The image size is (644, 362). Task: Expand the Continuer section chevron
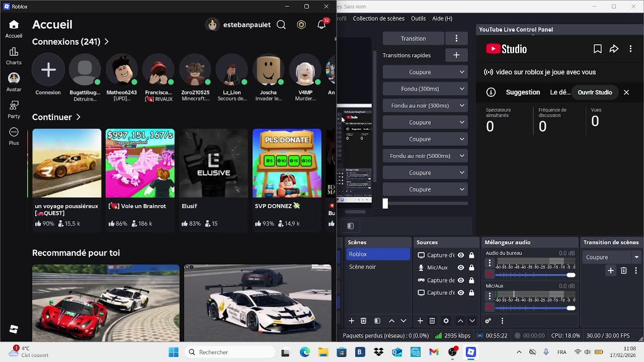point(78,117)
